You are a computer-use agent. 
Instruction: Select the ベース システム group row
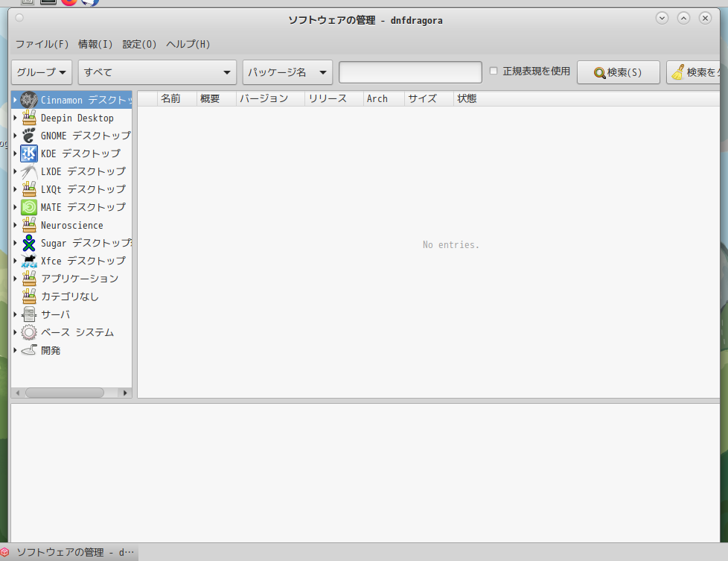tap(72, 332)
